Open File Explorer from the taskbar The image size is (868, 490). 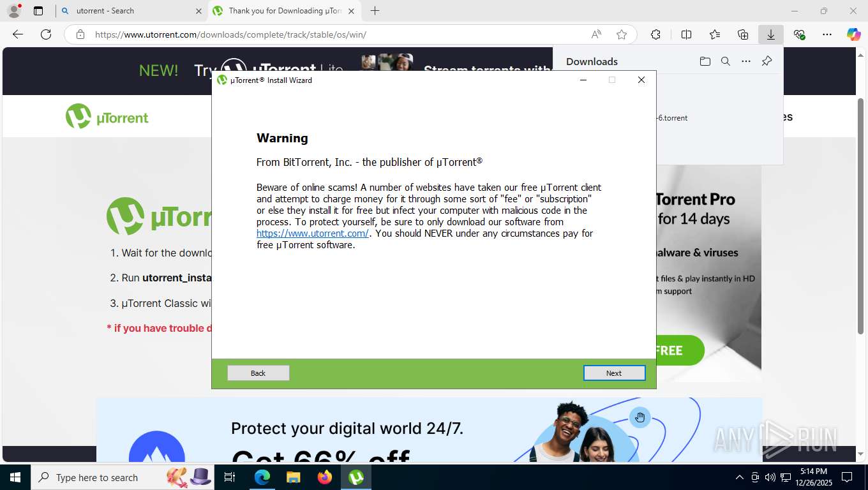tap(294, 477)
